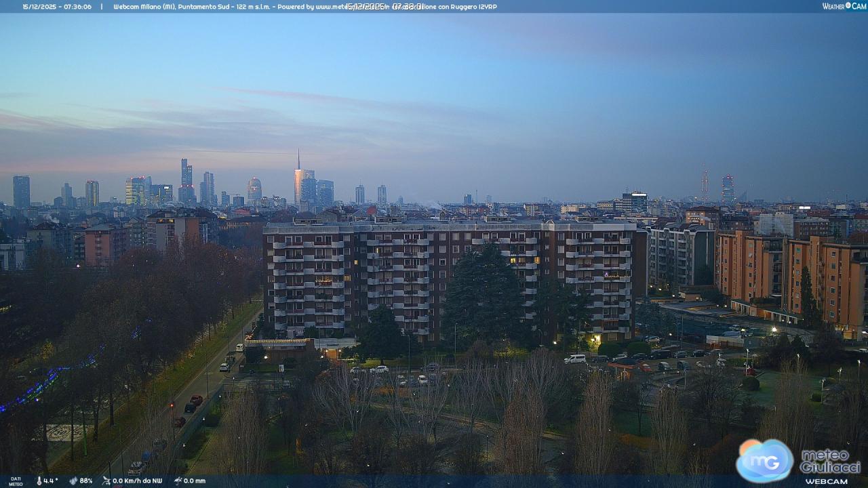Click the 15/12/2025 - 07:36:06 timestamp
Screen dimensions: 868x488
pyautogui.click(x=57, y=7)
